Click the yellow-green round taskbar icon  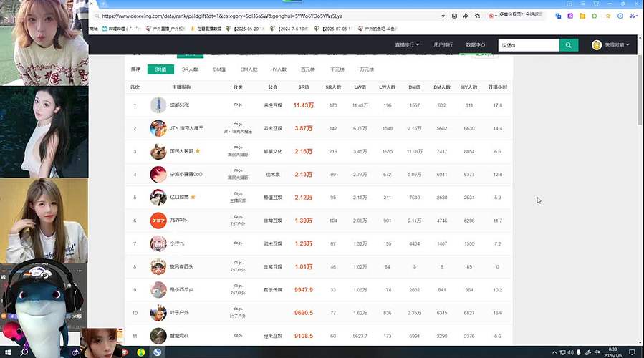[x=141, y=352]
